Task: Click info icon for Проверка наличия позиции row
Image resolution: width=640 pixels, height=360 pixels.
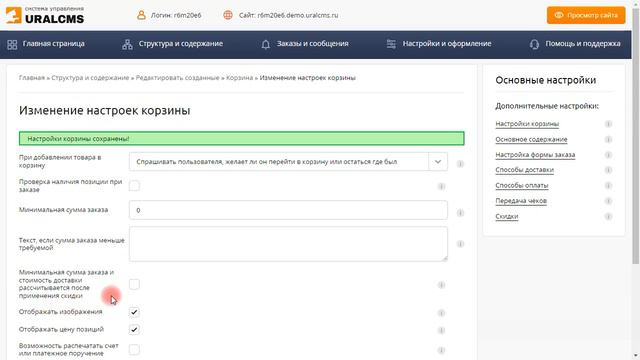Action: [x=441, y=187]
